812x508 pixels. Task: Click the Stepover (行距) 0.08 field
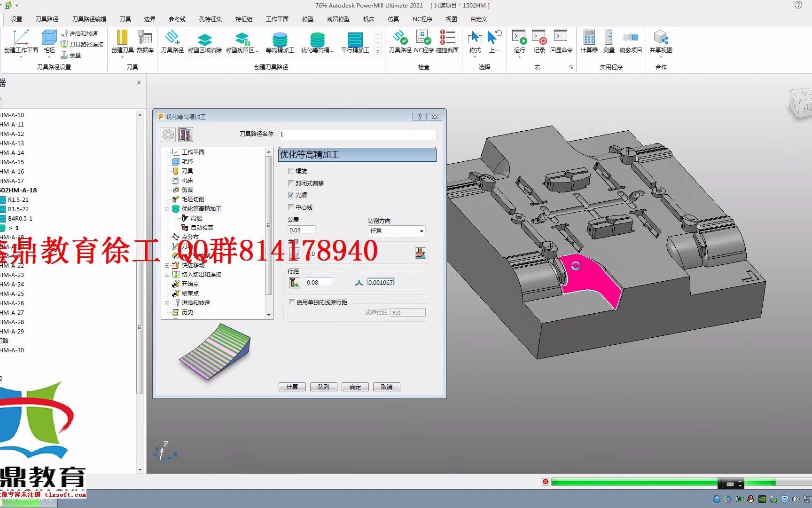[319, 283]
